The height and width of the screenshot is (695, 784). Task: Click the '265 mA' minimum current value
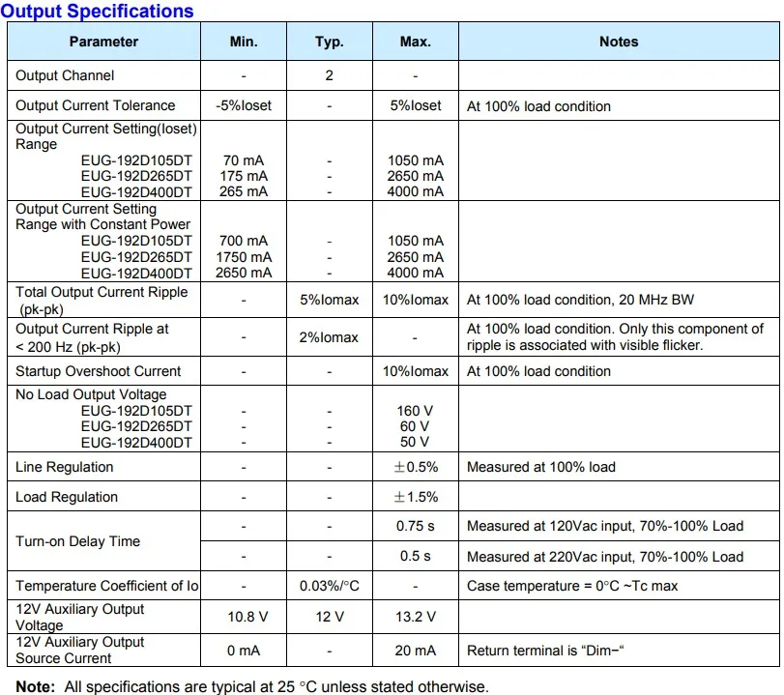[x=244, y=191]
